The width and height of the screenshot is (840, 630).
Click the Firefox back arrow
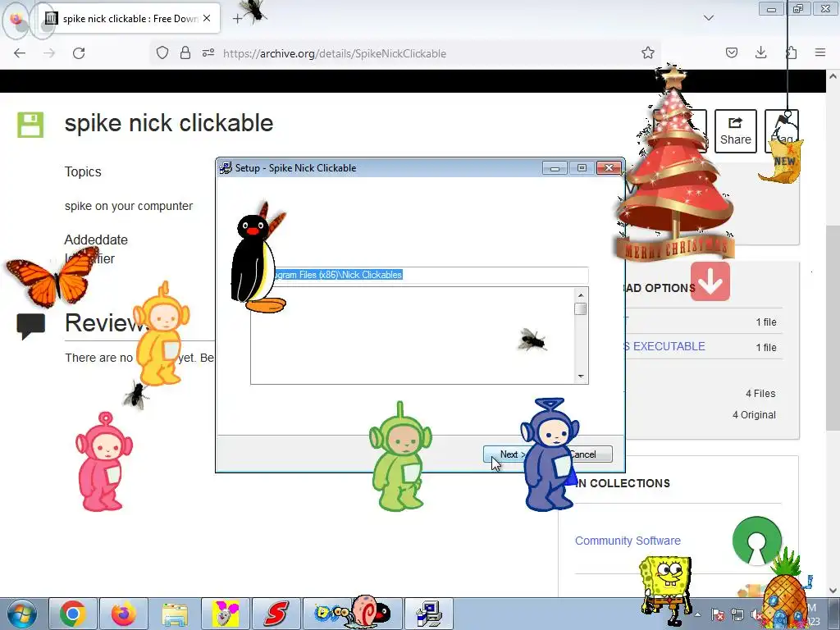(20, 53)
